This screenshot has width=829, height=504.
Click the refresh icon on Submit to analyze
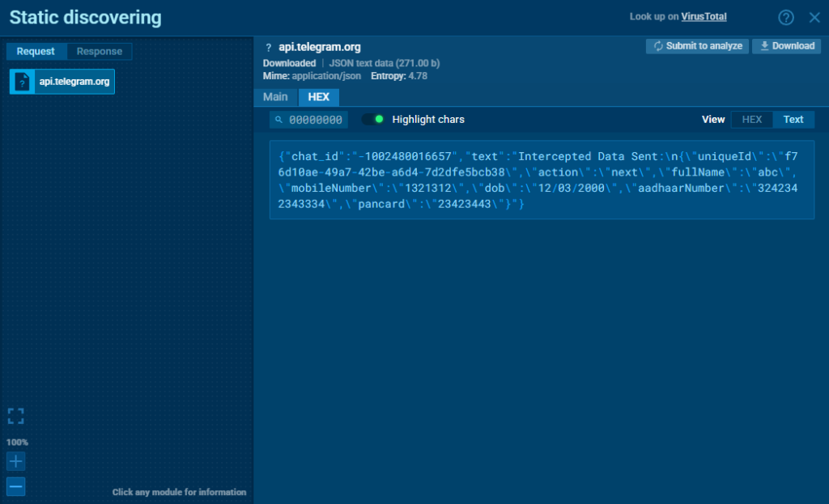click(x=657, y=46)
